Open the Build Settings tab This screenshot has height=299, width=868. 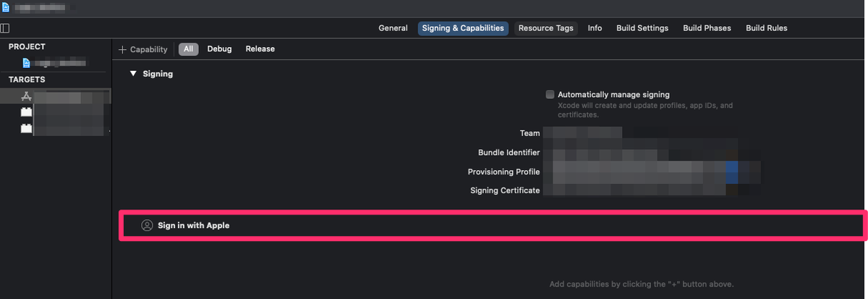click(642, 28)
